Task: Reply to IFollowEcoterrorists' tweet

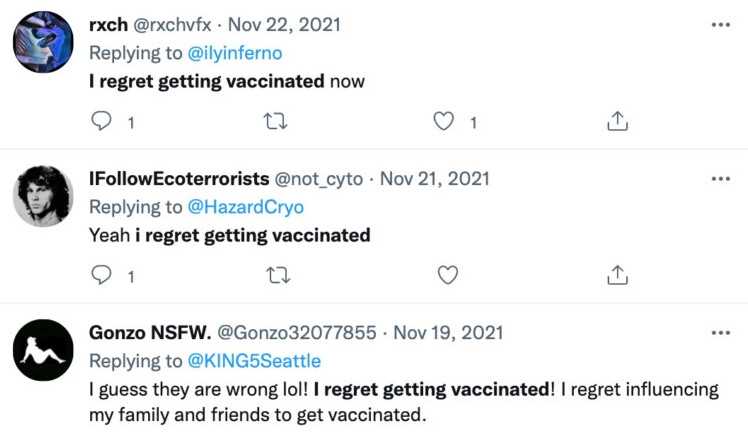Action: (101, 274)
